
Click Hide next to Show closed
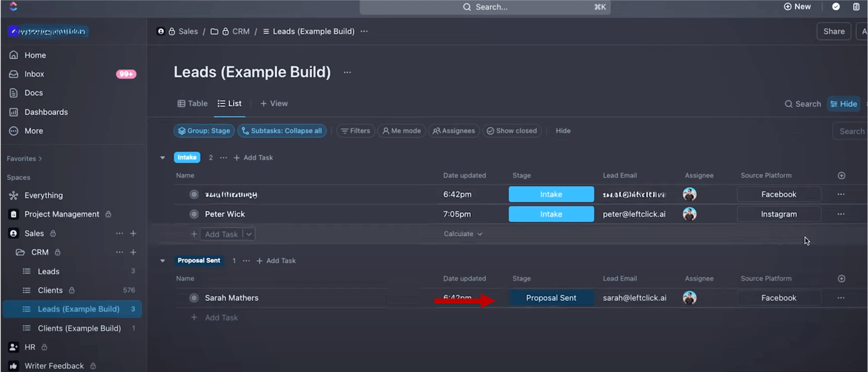[563, 131]
